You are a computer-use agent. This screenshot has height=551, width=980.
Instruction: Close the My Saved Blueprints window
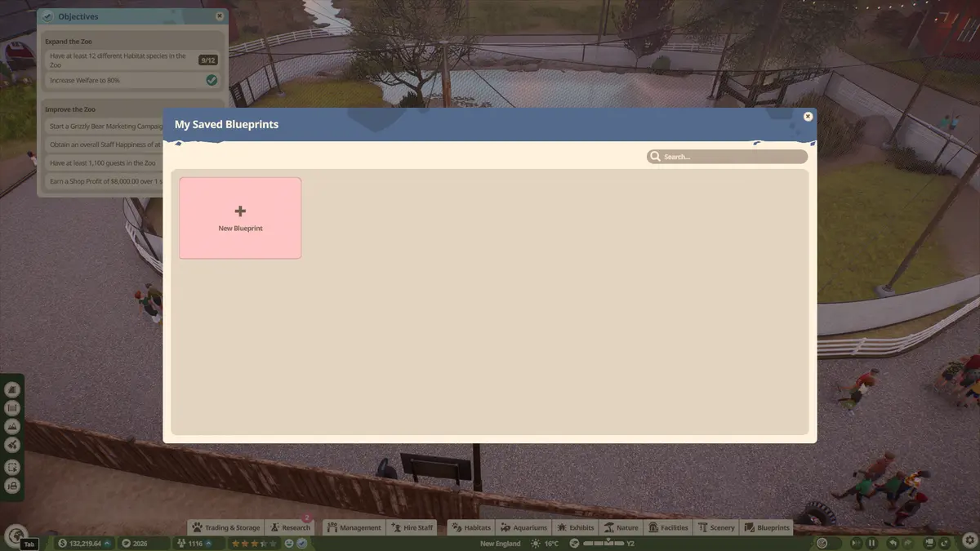click(x=808, y=117)
